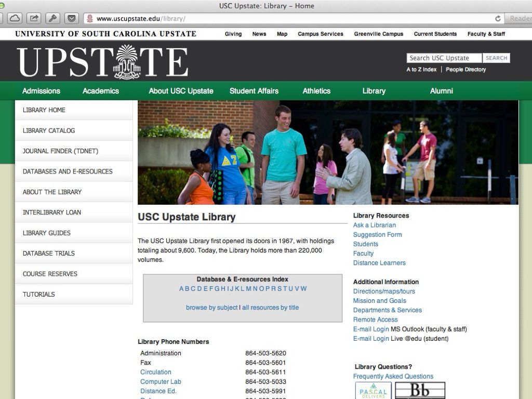Click the site favicon in address bar

(x=90, y=19)
